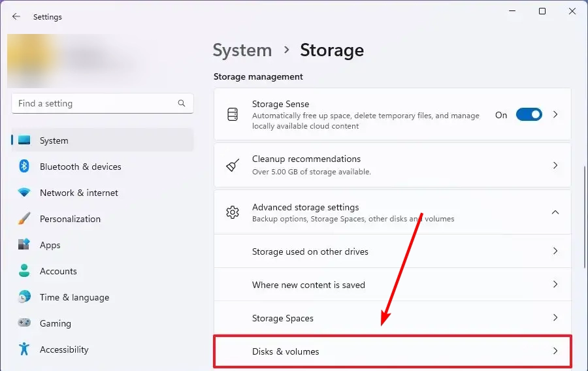Open Where new content is saved chevron
The image size is (588, 371).
point(555,284)
